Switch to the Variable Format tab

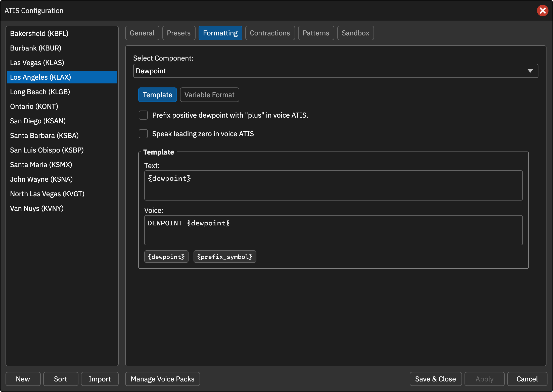click(x=209, y=95)
